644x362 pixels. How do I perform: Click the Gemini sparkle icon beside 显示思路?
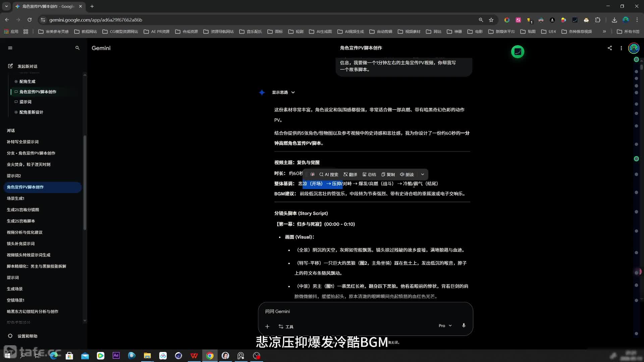[262, 93]
